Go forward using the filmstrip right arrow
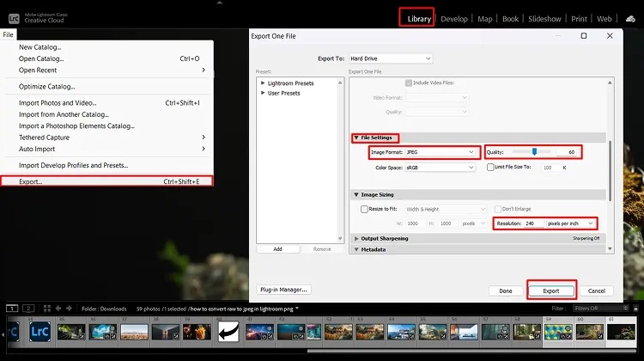Screen dimensions: 644x361 click(69, 308)
